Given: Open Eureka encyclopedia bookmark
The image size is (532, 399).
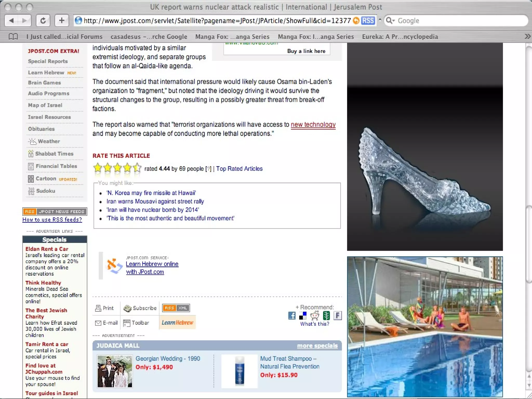Looking at the screenshot, I should pyautogui.click(x=400, y=37).
